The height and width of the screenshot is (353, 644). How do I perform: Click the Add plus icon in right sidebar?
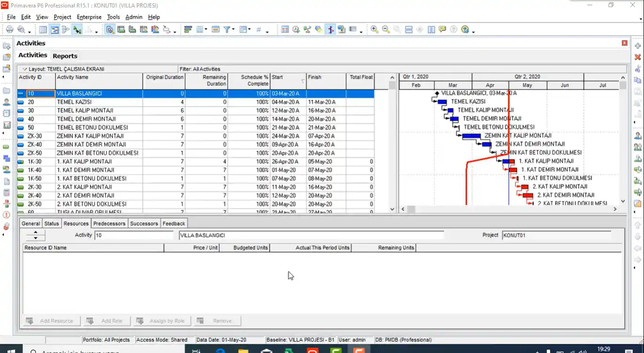point(638,46)
